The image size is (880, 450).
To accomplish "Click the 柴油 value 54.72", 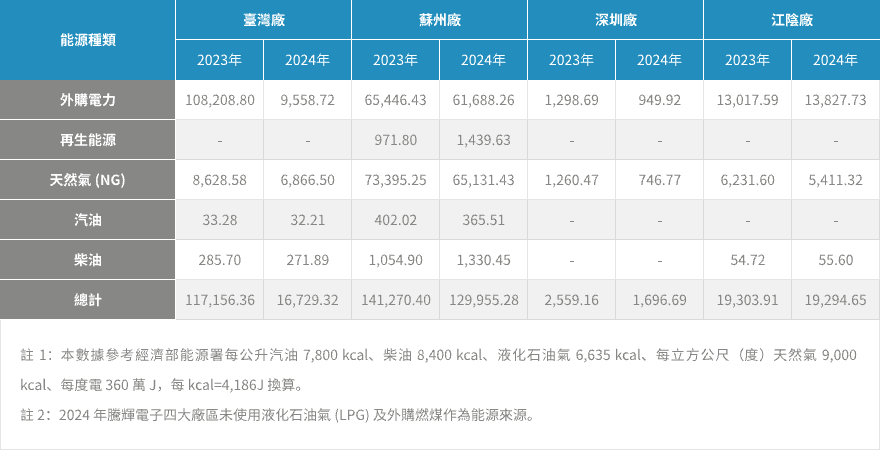I will [748, 260].
